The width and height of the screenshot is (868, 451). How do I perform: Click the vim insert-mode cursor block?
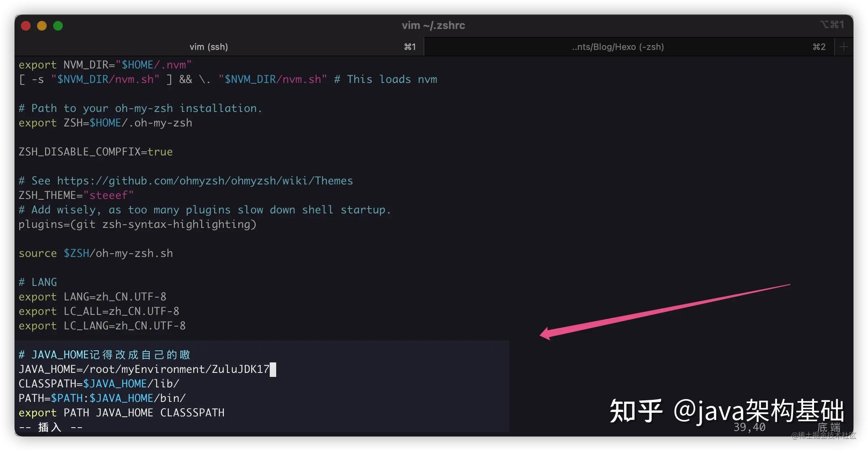(x=273, y=369)
